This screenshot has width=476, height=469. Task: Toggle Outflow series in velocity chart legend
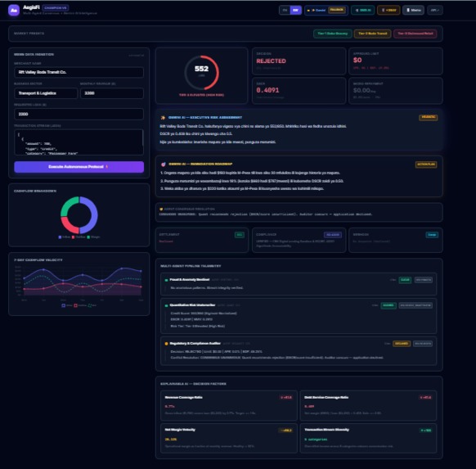[80, 305]
